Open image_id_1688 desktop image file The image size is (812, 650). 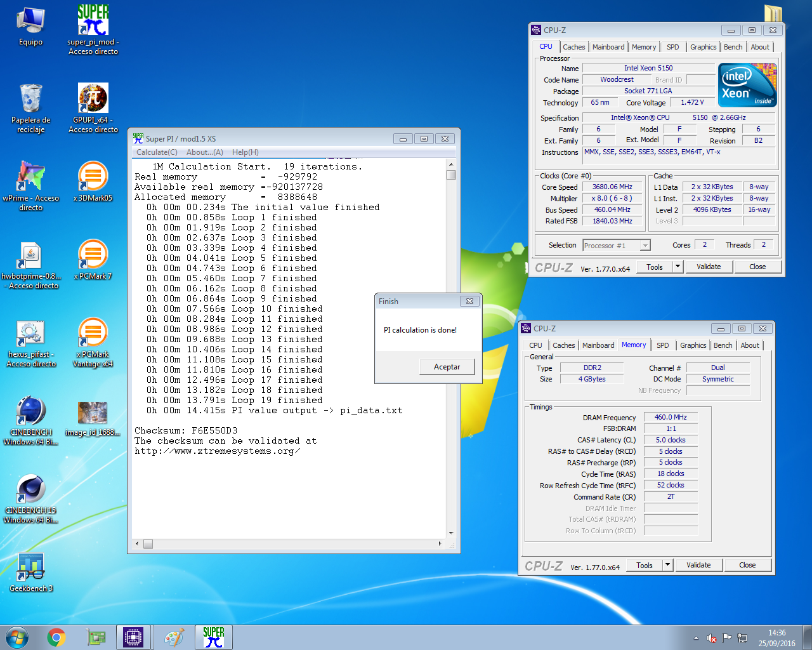coord(93,418)
